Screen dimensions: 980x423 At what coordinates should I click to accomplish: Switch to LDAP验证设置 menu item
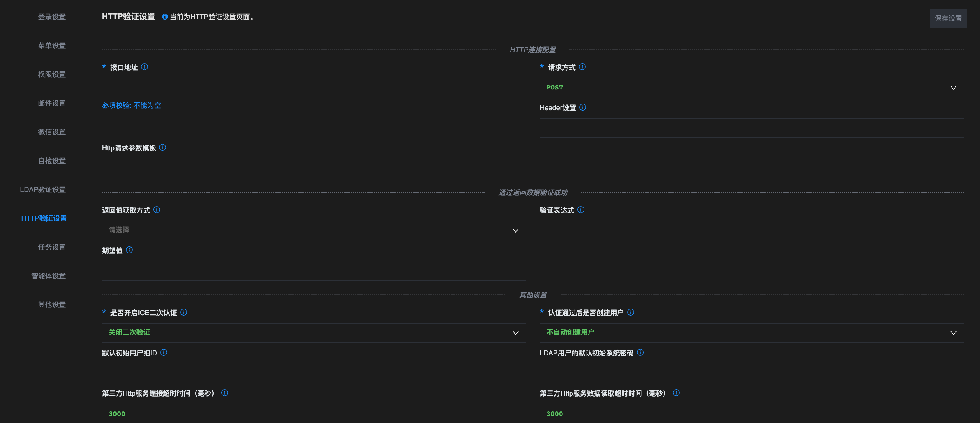click(43, 190)
